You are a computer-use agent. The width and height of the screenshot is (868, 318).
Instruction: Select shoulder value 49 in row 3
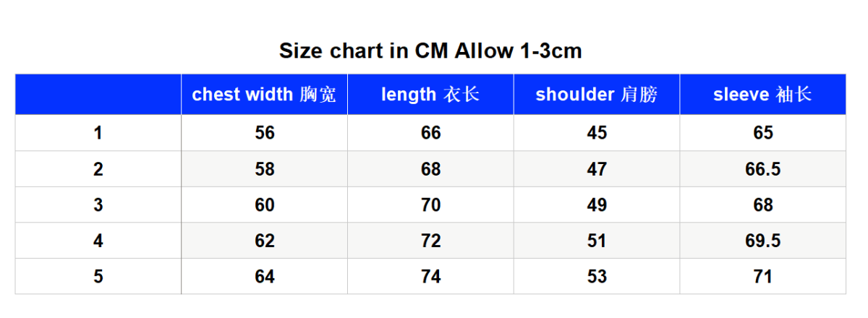pyautogui.click(x=597, y=205)
